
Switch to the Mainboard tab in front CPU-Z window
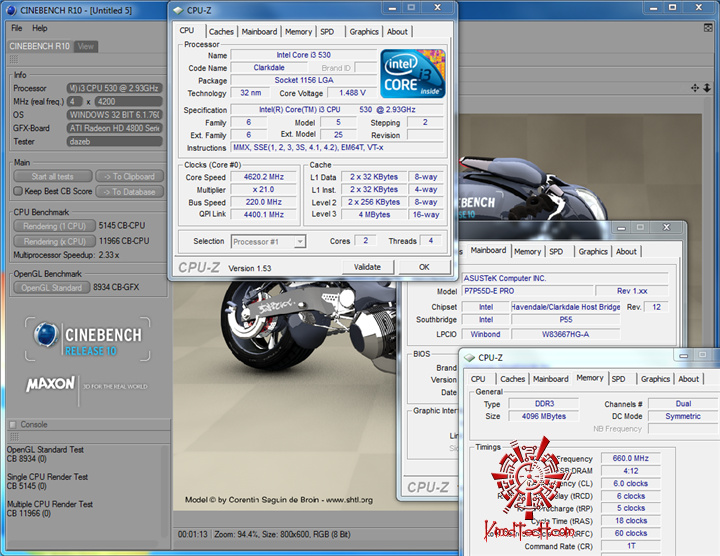[259, 32]
